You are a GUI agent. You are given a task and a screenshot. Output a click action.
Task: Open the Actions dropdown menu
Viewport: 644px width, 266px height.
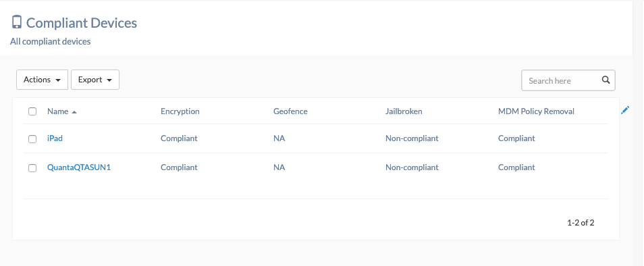(43, 80)
